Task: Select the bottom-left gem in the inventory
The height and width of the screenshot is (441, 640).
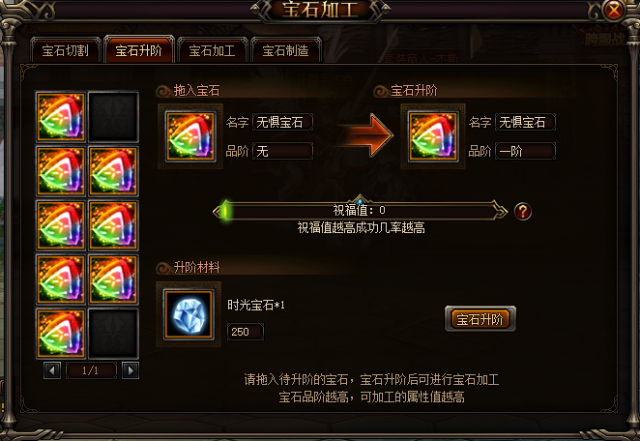Action: (x=61, y=333)
